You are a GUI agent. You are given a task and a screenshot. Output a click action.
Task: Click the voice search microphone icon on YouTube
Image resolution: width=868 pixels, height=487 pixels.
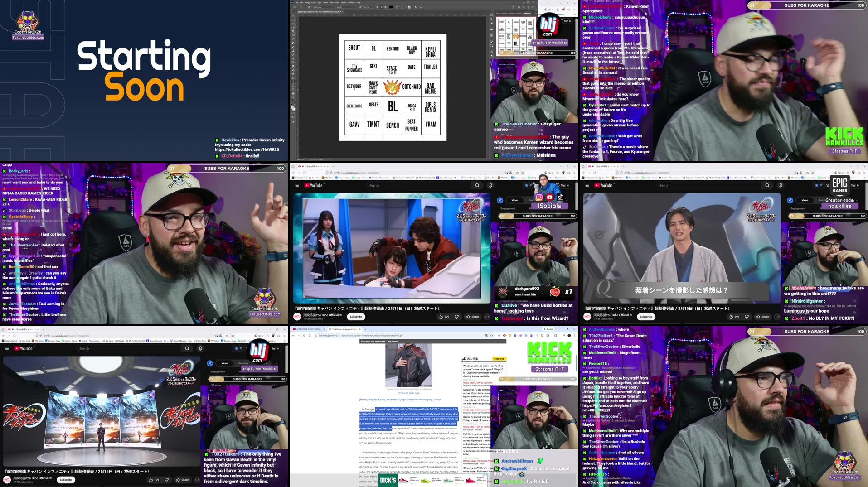[x=490, y=185]
